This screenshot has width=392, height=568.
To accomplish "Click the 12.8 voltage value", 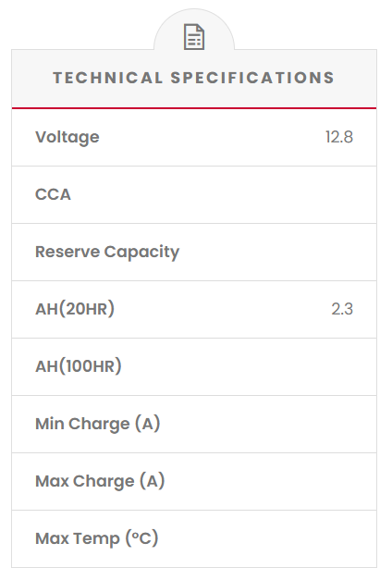I will 338,137.
